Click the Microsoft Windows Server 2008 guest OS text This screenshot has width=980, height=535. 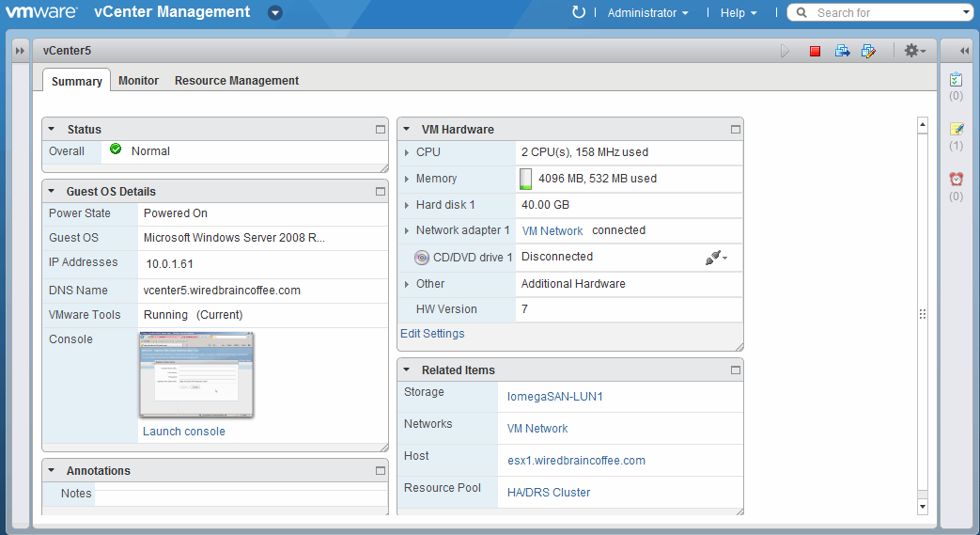pyautogui.click(x=234, y=238)
